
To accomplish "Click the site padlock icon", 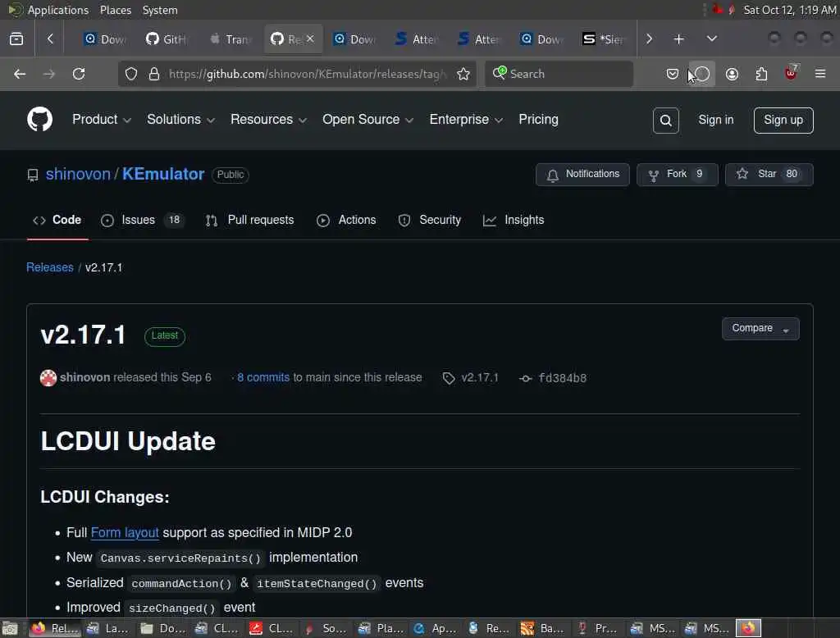I will click(153, 74).
